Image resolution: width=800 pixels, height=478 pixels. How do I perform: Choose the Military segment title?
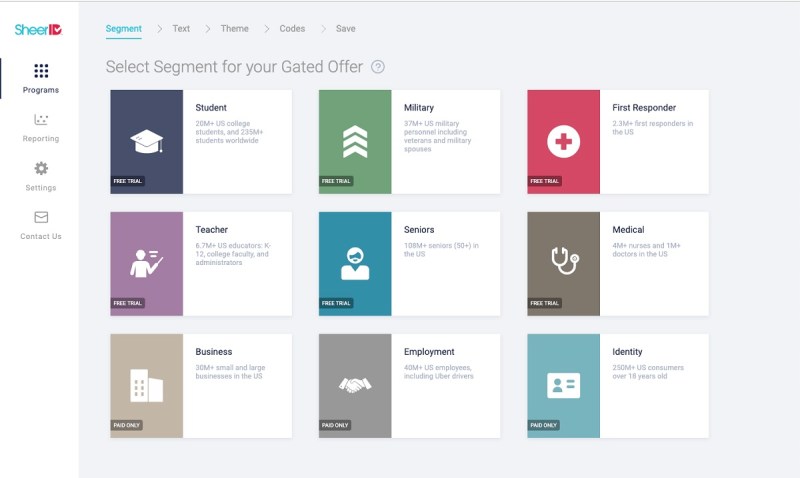click(x=419, y=108)
